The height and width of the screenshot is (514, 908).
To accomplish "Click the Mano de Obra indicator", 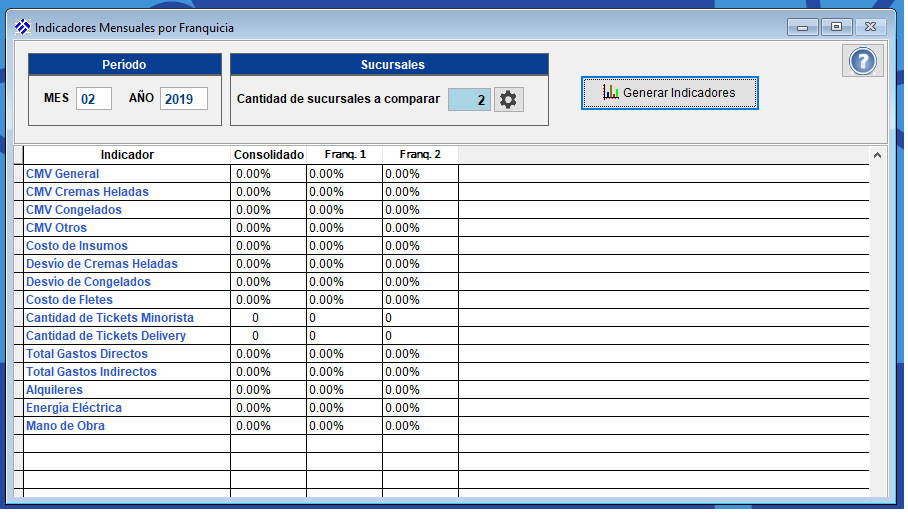I will click(x=65, y=426).
